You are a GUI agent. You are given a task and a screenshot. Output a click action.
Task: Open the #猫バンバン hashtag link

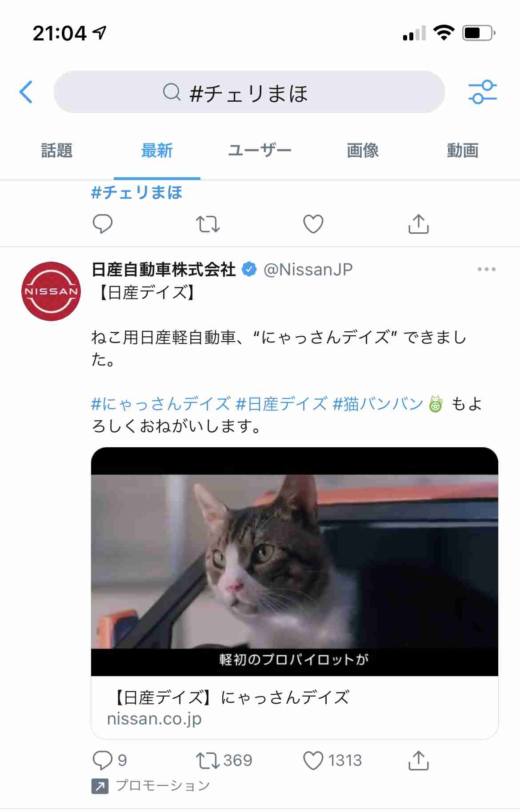click(378, 404)
